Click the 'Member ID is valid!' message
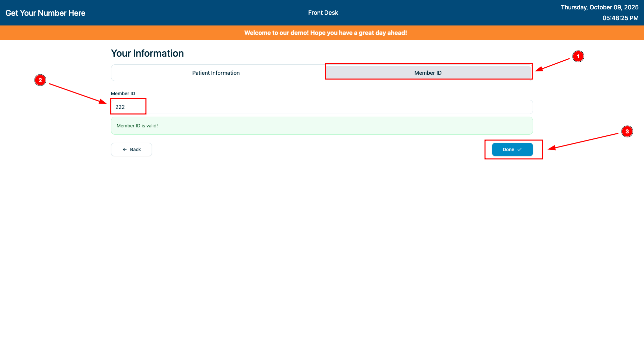644x362 pixels. [137, 126]
